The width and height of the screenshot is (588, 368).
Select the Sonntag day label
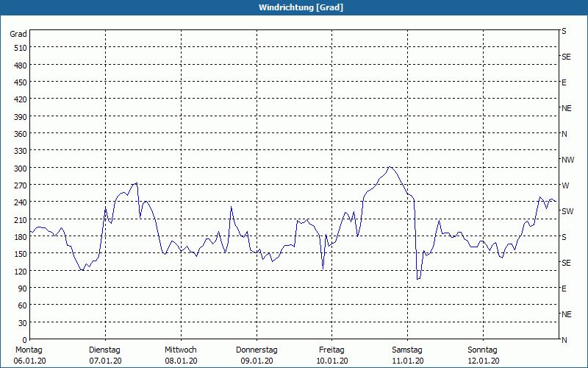482,350
